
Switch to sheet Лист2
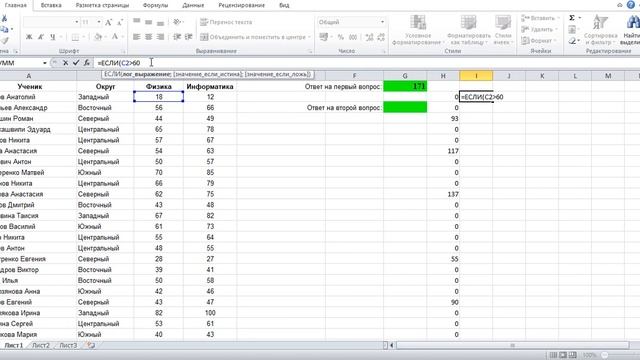click(x=41, y=345)
